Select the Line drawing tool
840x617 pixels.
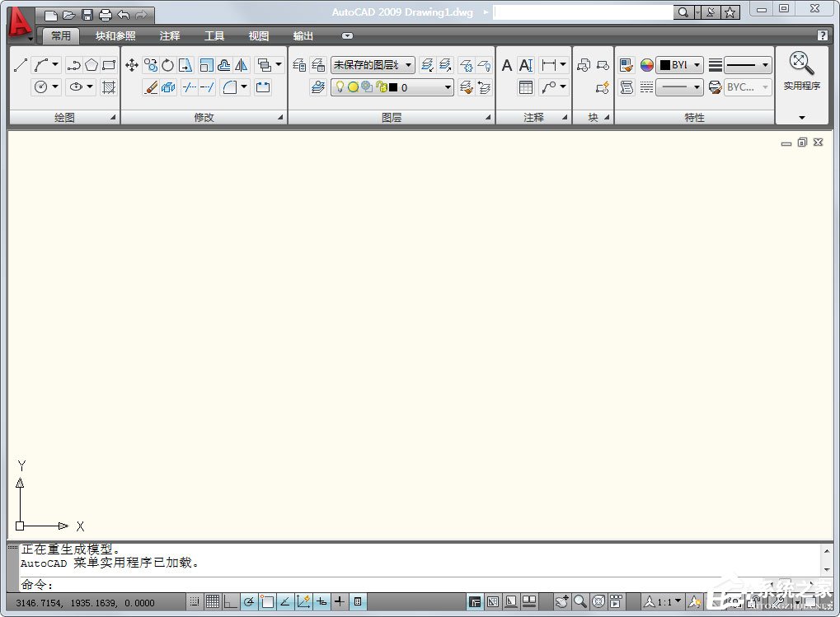click(21, 64)
